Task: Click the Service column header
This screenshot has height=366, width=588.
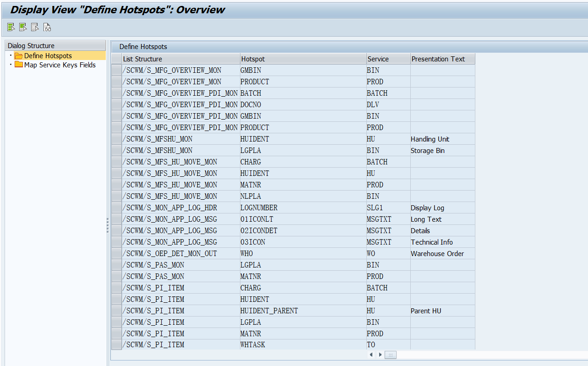Action: pyautogui.click(x=388, y=59)
